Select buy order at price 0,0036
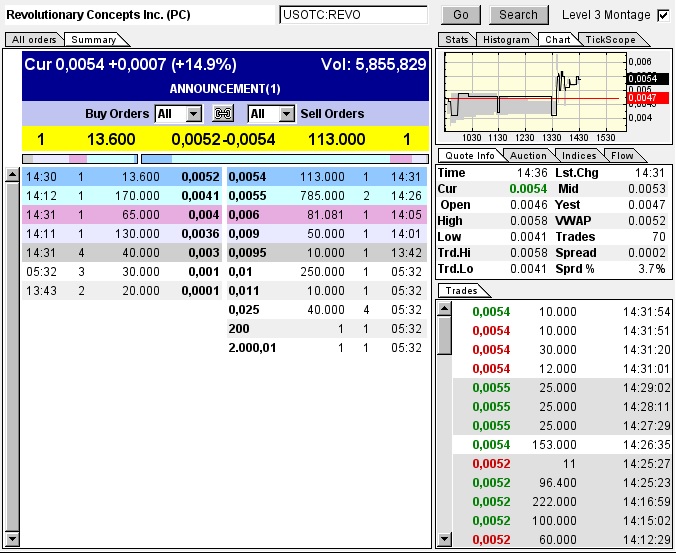The height and width of the screenshot is (553, 676). pos(122,234)
